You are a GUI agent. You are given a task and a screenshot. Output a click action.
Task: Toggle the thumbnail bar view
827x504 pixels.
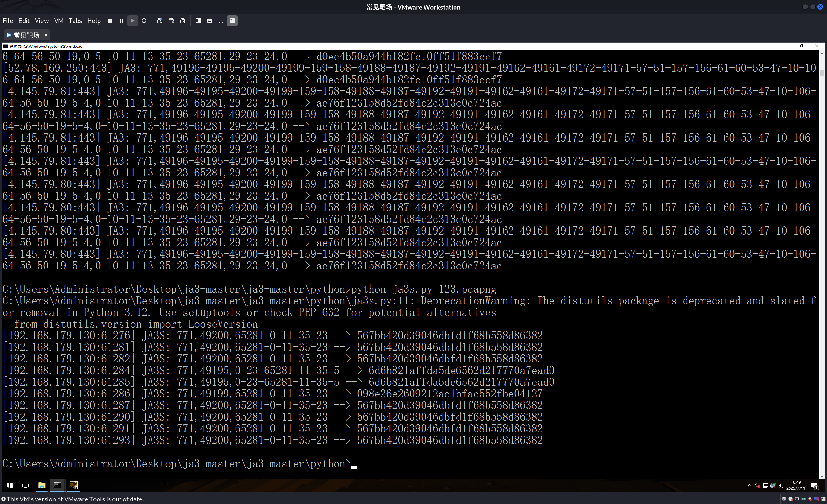[210, 21]
